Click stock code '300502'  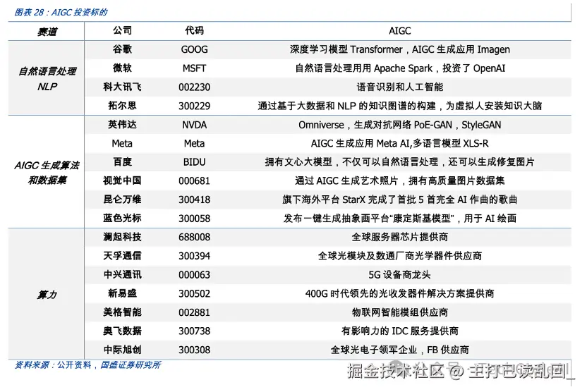[x=194, y=293]
